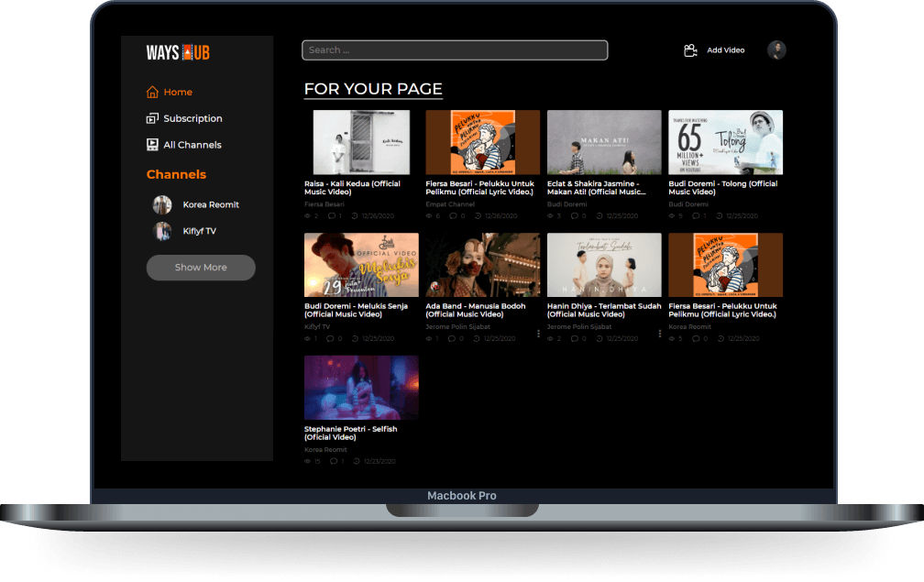Click the view count eye icon under Raisa video
Image resolution: width=924 pixels, height=582 pixels.
pyautogui.click(x=308, y=215)
